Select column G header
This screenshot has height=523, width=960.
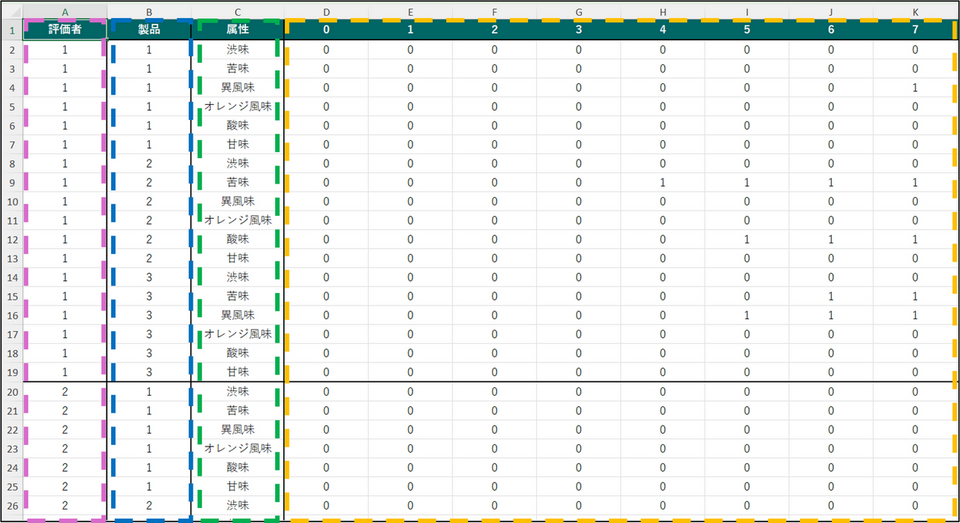579,12
